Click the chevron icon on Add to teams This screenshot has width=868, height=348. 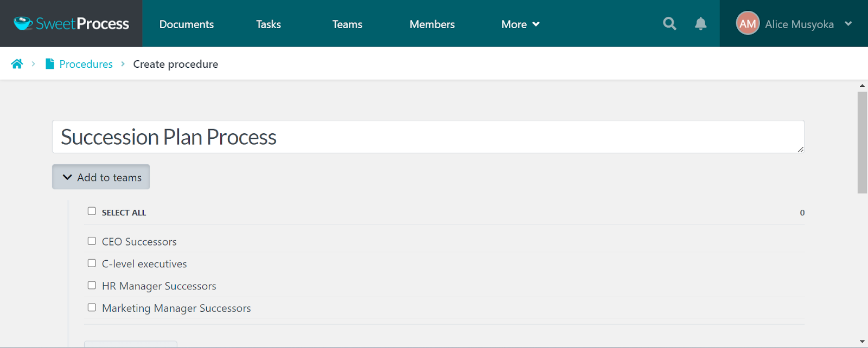67,177
